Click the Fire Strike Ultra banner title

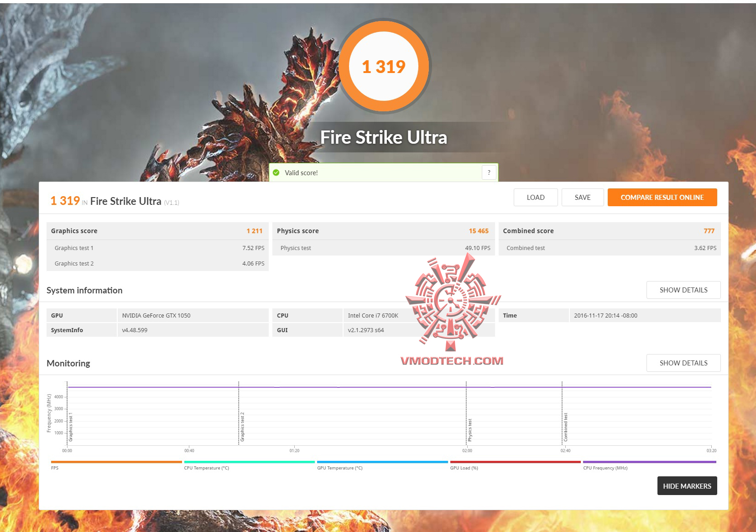[384, 137]
